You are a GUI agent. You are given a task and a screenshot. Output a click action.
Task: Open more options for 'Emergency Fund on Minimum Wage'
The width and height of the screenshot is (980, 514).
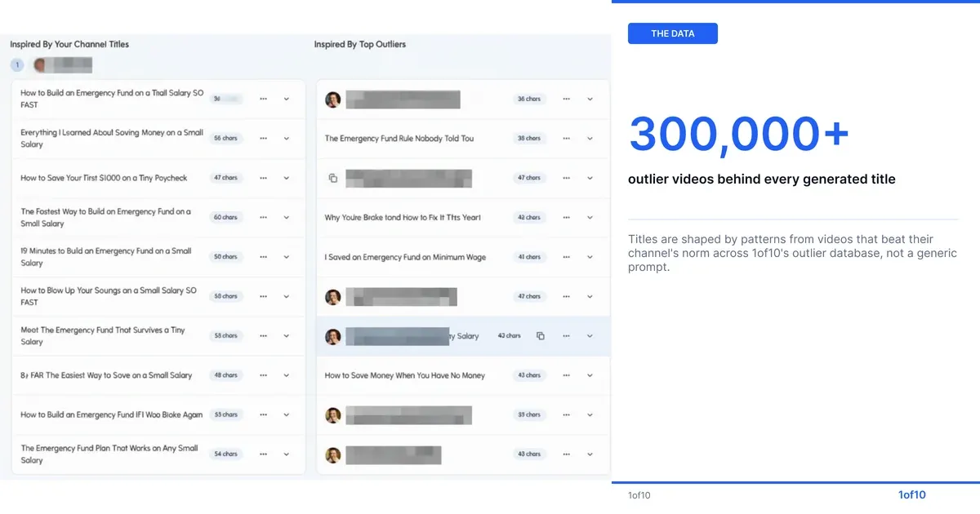pyautogui.click(x=567, y=257)
